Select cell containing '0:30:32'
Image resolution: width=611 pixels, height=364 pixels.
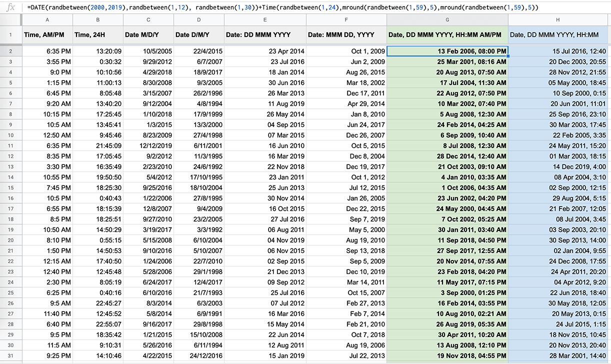coord(98,61)
